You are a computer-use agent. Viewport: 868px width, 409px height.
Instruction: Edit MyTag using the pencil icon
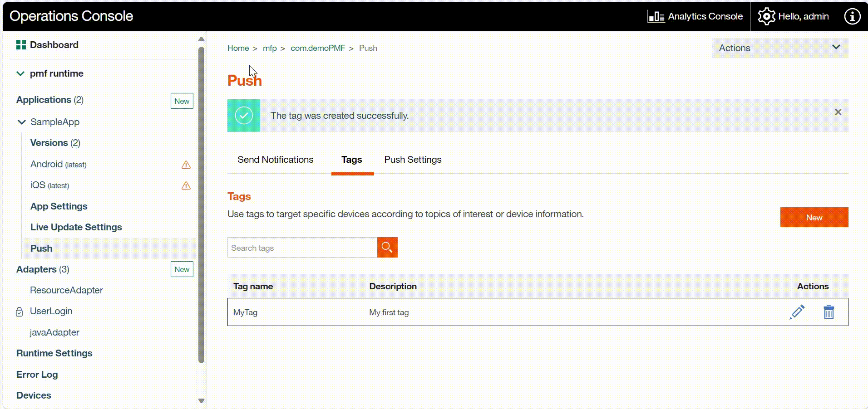pos(797,312)
